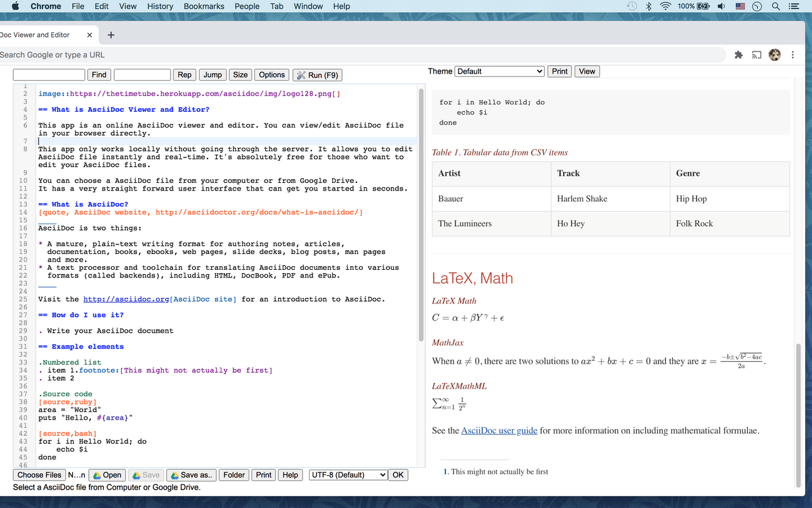Click the editor vertical scrollbar

point(420,215)
